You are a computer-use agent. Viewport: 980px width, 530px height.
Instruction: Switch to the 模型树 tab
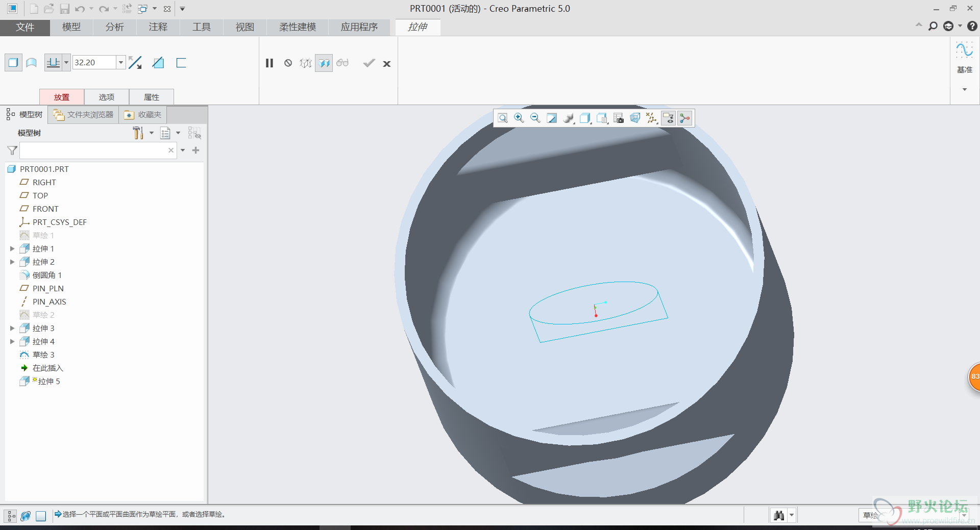[x=24, y=115]
